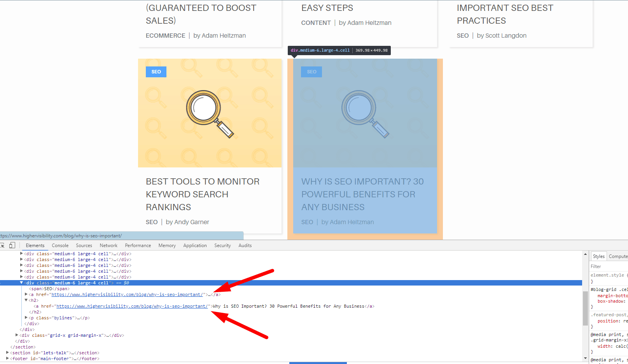Open the Application panel
The height and width of the screenshot is (364, 628).
click(195, 245)
